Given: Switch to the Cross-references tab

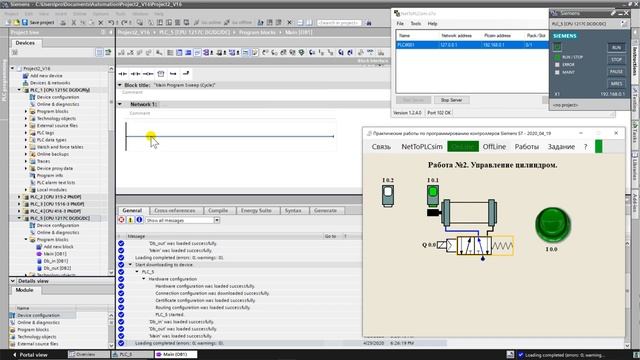Looking at the screenshot, I should pos(175,210).
